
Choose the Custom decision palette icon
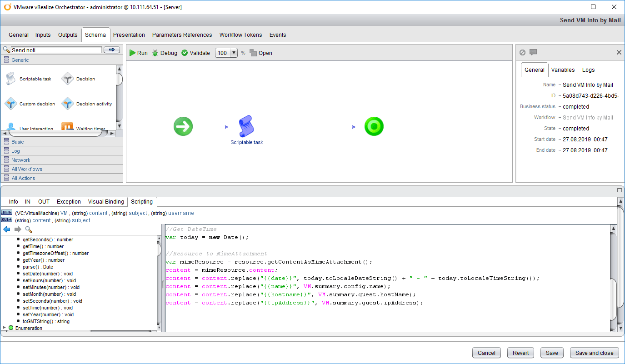(x=10, y=104)
